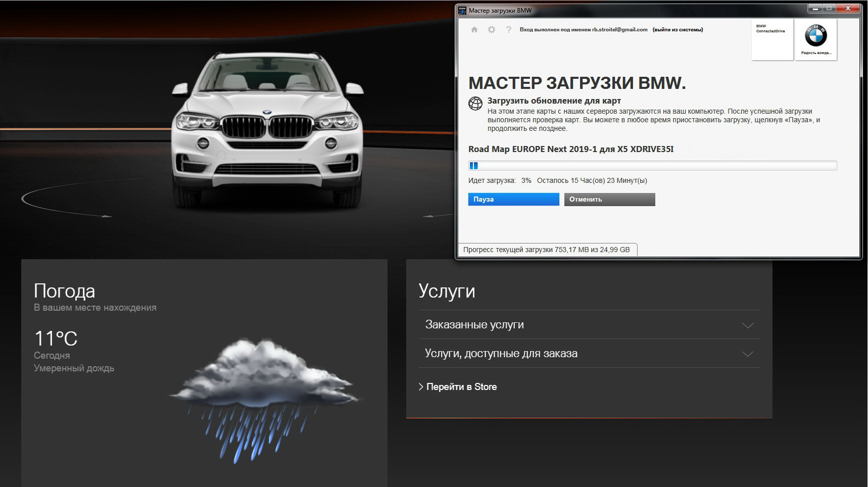Open help question mark icon

[509, 30]
